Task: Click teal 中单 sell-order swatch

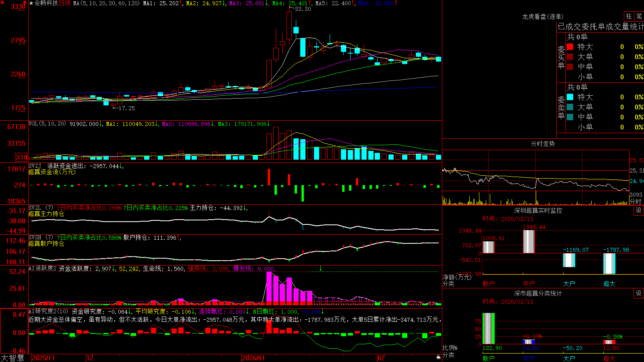Action: pyautogui.click(x=570, y=117)
